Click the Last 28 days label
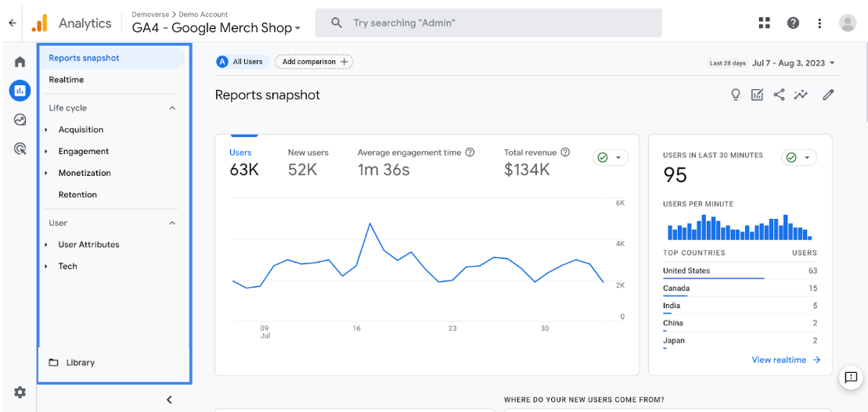 (728, 63)
